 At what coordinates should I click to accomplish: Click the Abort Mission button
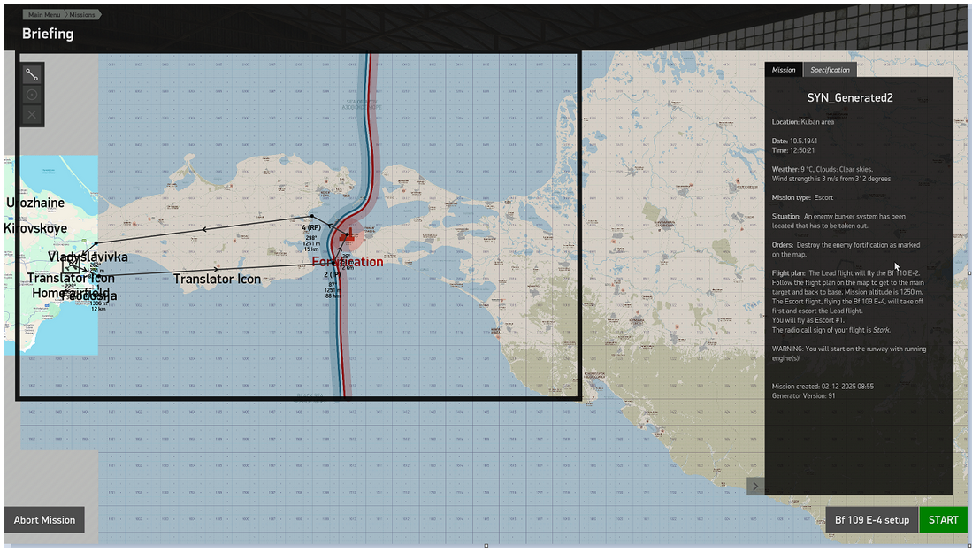[44, 520]
